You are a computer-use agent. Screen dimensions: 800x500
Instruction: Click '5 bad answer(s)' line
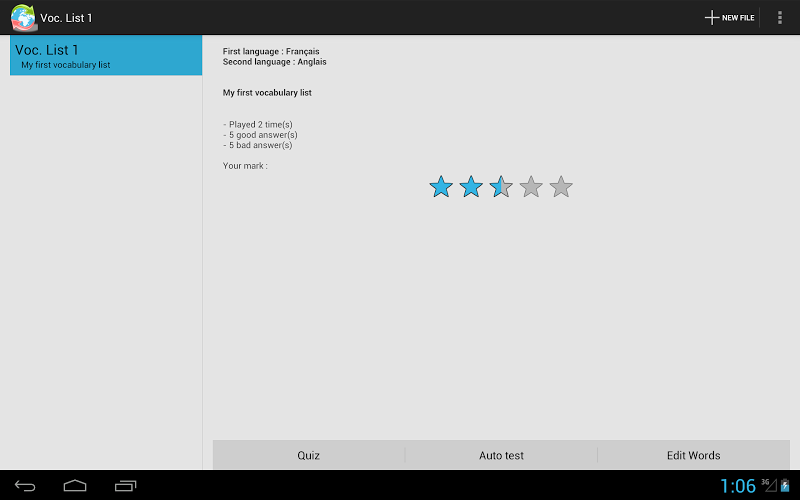tap(258, 145)
